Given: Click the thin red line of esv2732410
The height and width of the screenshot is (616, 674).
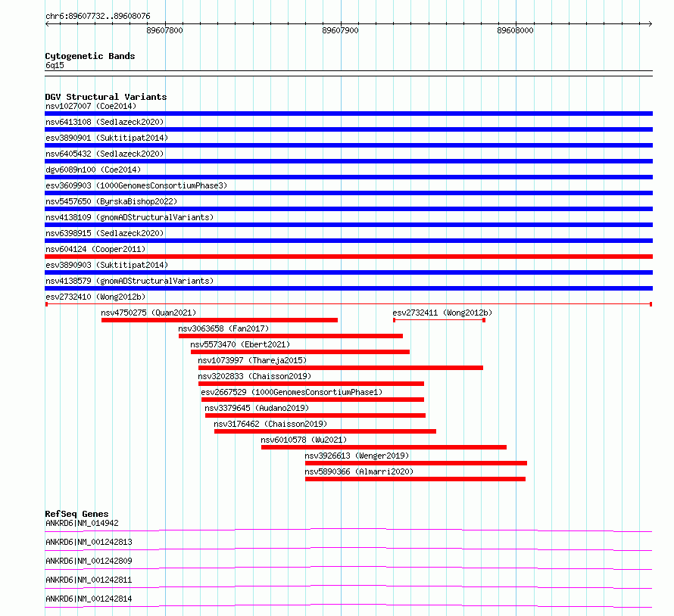Looking at the screenshot, I should (x=348, y=304).
